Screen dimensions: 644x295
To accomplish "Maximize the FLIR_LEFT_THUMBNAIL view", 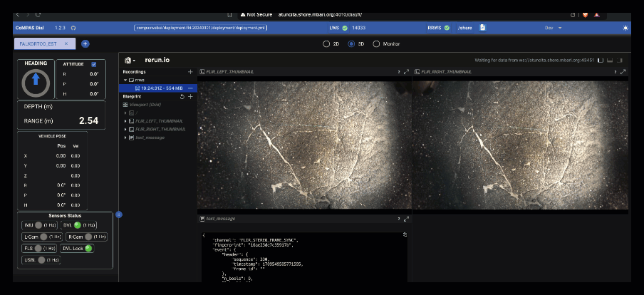I will tap(406, 72).
